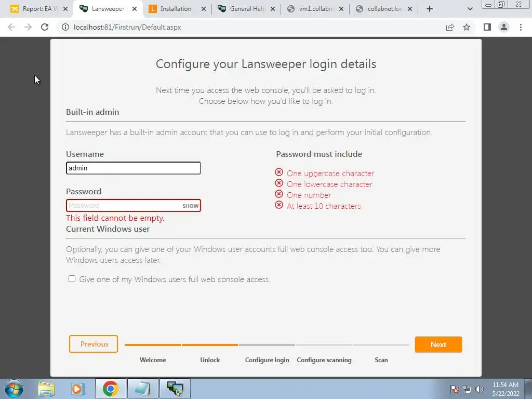Viewport: 532px width, 399px height.
Task: Close the Report: EA tab
Action: click(x=65, y=9)
